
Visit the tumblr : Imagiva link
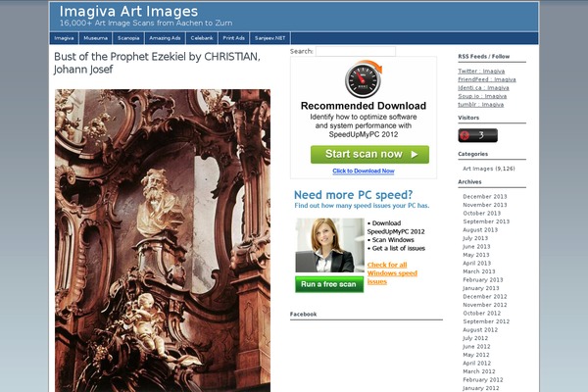[481, 104]
